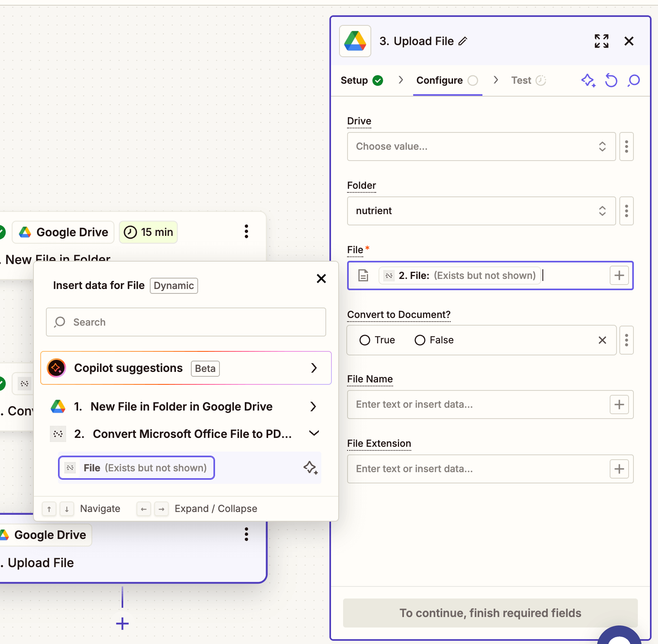Click the plus icon on the File field
The image size is (658, 644).
point(619,275)
